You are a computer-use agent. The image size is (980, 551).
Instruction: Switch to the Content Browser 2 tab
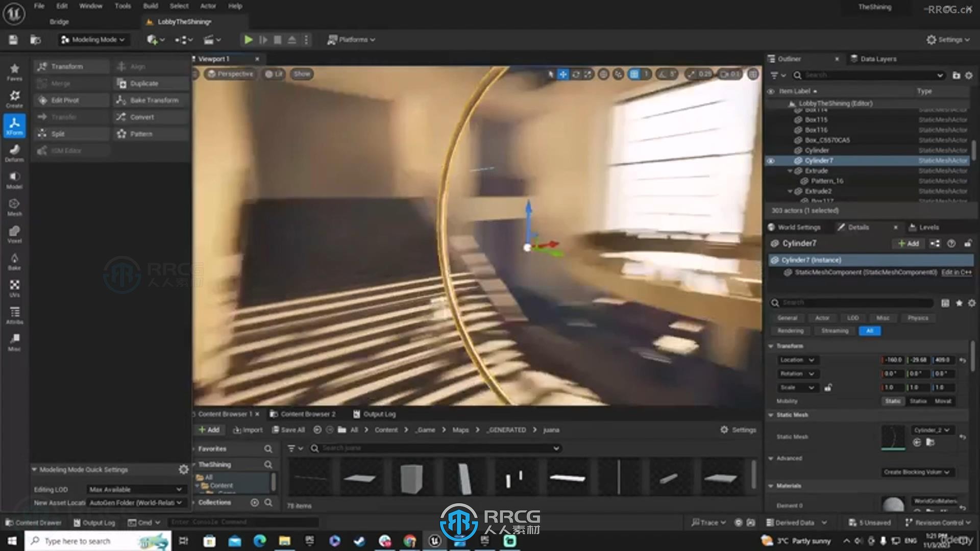coord(303,414)
